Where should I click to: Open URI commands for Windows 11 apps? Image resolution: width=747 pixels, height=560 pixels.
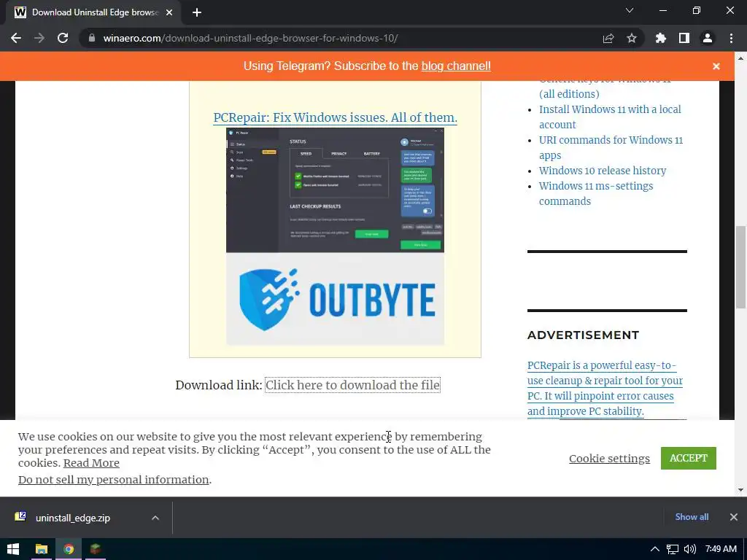pyautogui.click(x=611, y=147)
